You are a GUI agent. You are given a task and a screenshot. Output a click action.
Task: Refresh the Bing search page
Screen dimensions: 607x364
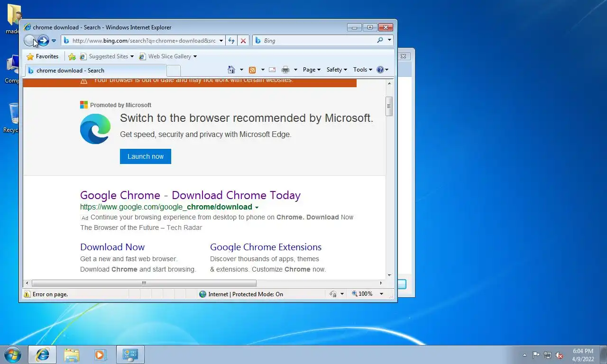click(231, 41)
